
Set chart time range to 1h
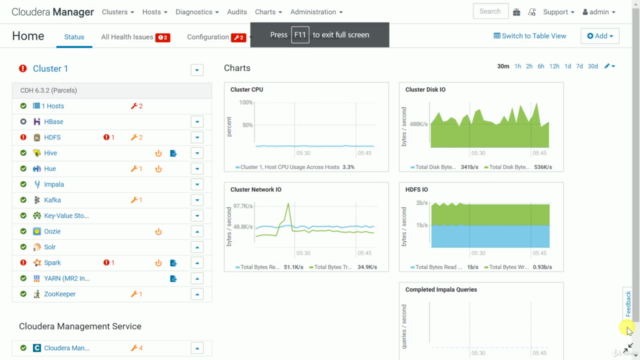click(x=518, y=66)
